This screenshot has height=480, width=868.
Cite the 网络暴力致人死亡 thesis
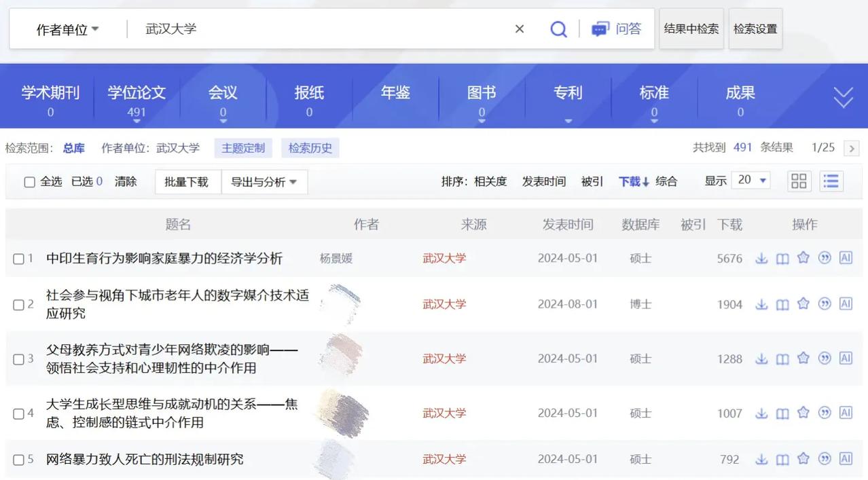click(x=825, y=458)
